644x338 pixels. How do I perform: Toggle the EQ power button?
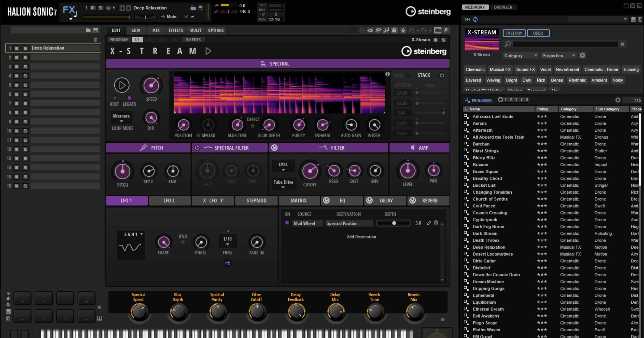[x=326, y=200]
